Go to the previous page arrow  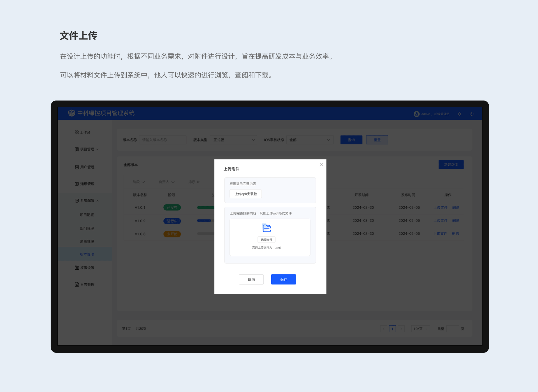(384, 329)
